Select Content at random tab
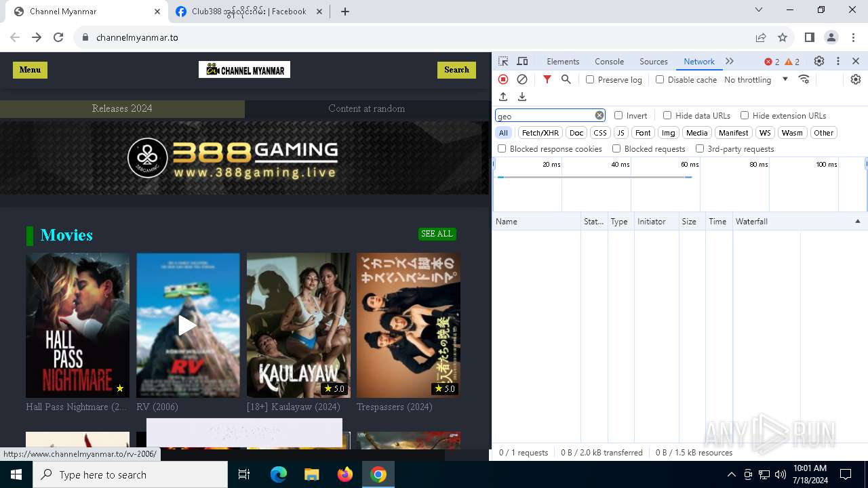 (367, 108)
